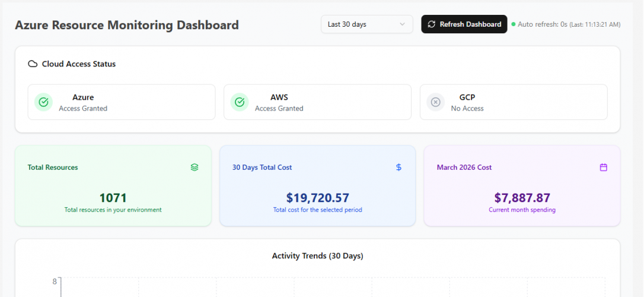
Task: Click the layers icon in Total Resources card
Action: coord(195,168)
